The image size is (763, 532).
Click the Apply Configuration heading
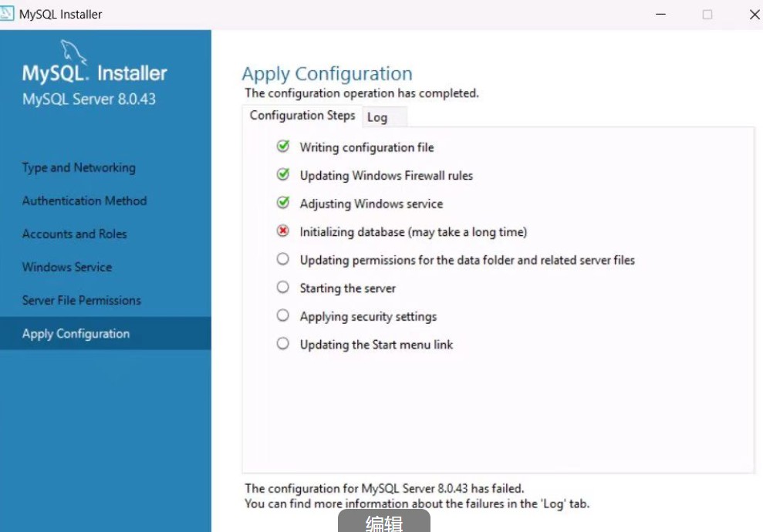(327, 74)
